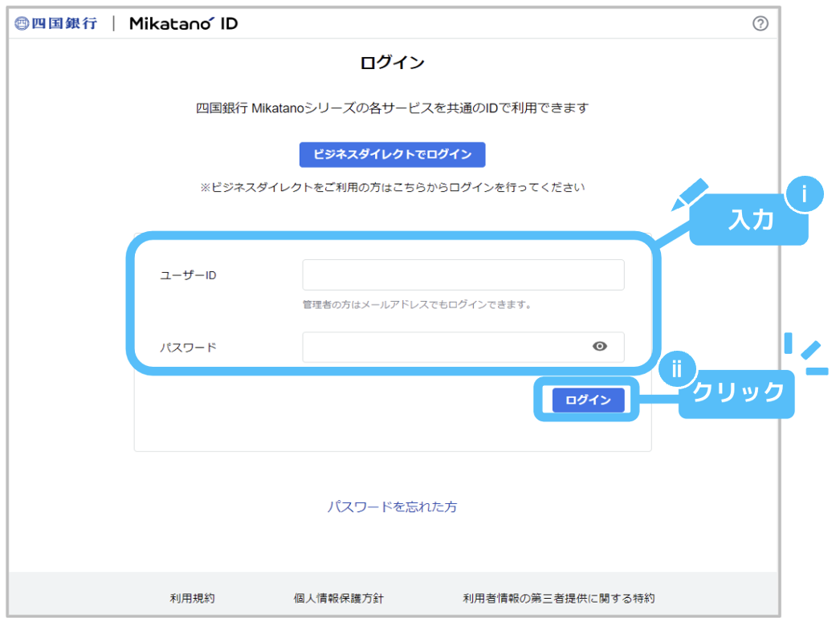
Task: Click the blue ログイン button
Action: [588, 400]
